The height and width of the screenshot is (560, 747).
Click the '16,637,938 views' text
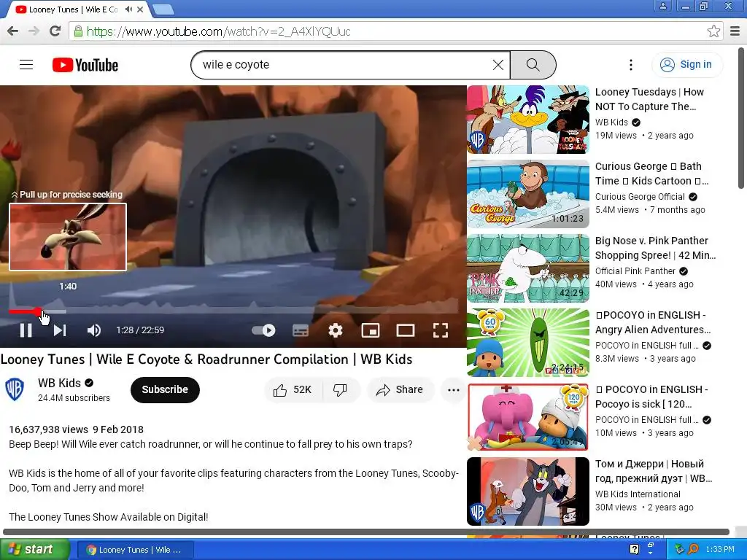click(49, 429)
